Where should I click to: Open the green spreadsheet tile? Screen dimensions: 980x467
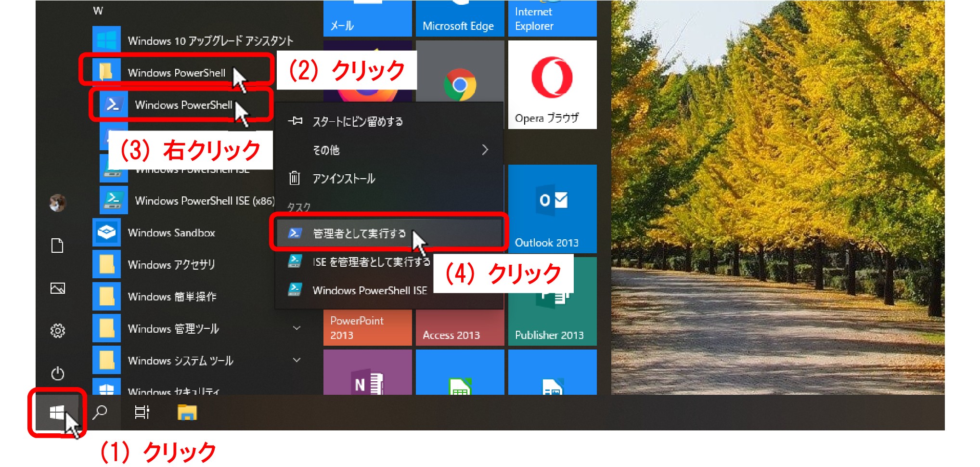[x=460, y=372]
